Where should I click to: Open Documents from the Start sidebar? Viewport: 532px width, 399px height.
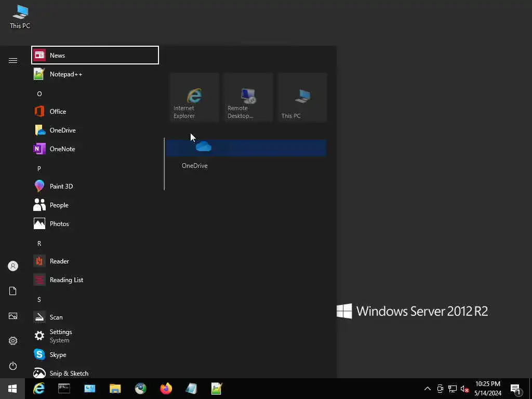point(13,291)
